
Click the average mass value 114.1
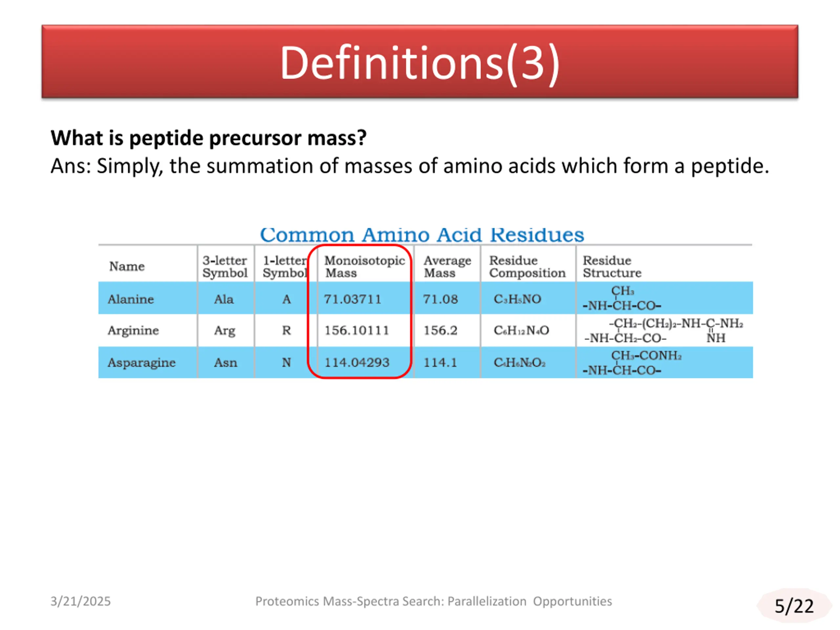coord(440,363)
